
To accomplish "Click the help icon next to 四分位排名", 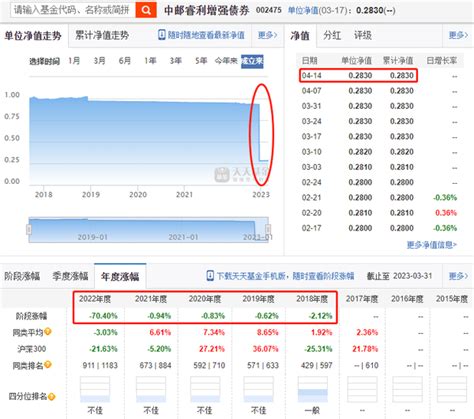I will tap(51, 397).
